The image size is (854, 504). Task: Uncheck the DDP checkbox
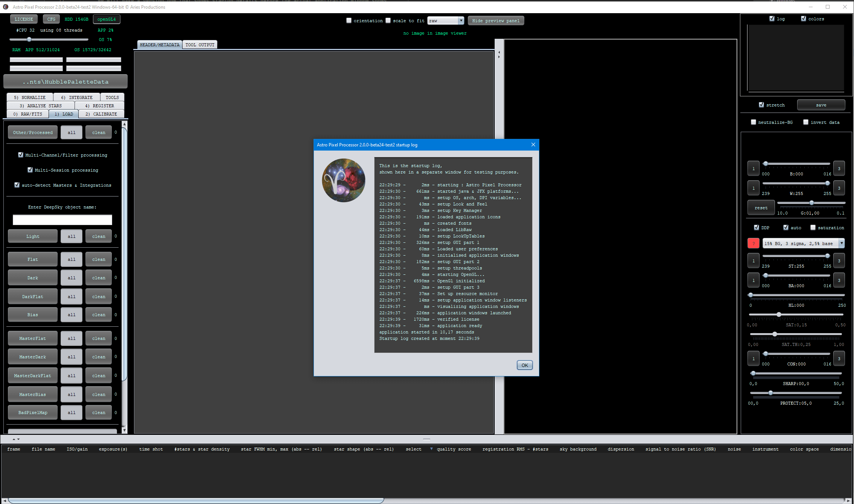(x=757, y=227)
